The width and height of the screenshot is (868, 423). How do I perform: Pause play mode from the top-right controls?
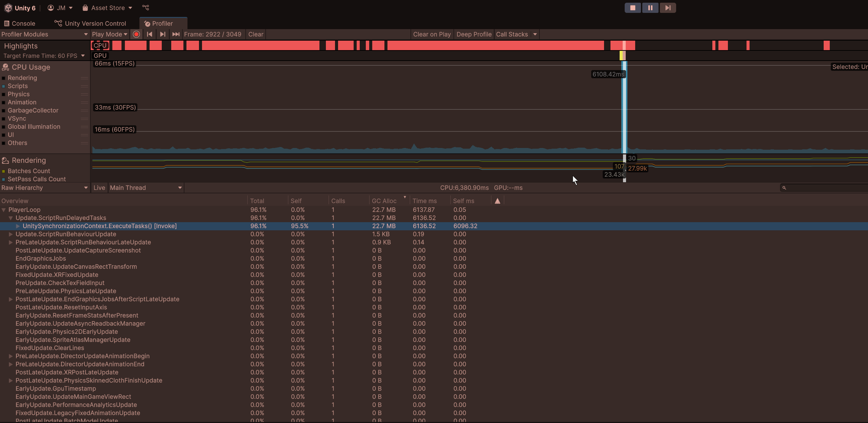650,7
